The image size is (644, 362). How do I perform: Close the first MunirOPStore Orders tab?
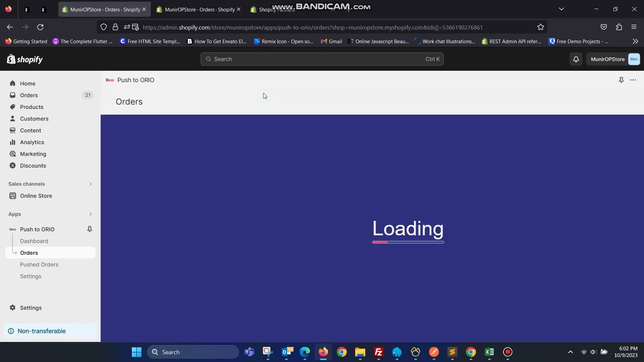[144, 10]
